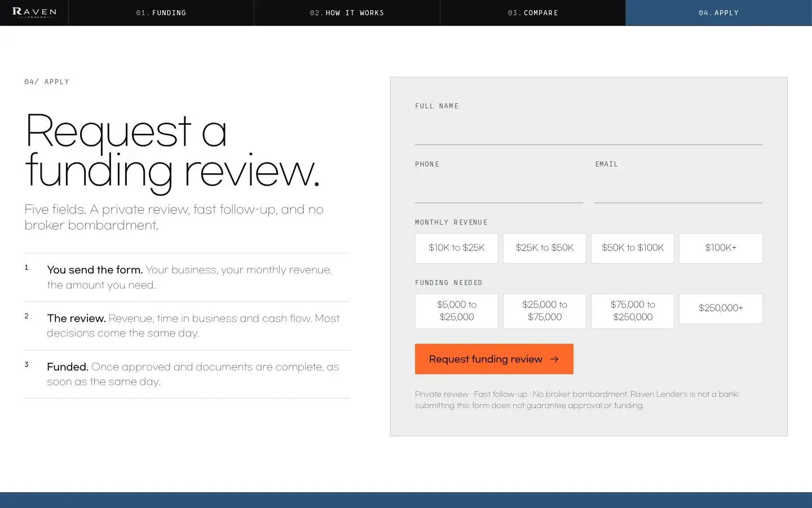Switch to the 03. Compare tab

(533, 12)
